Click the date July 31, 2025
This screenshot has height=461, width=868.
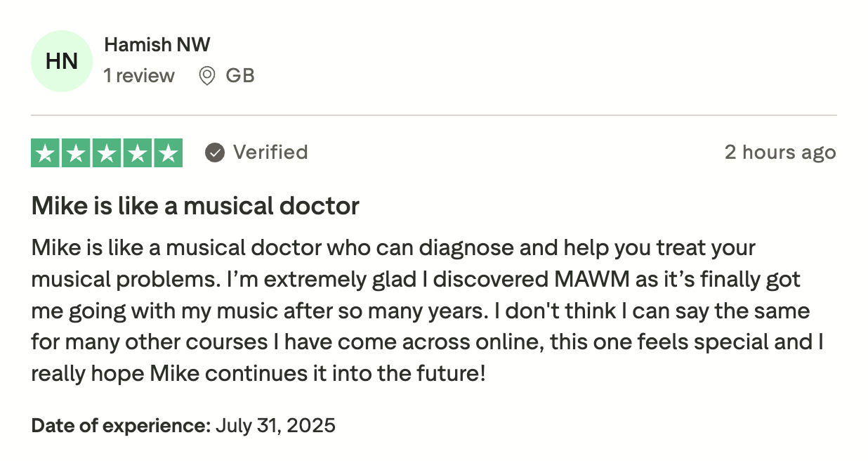275,425
